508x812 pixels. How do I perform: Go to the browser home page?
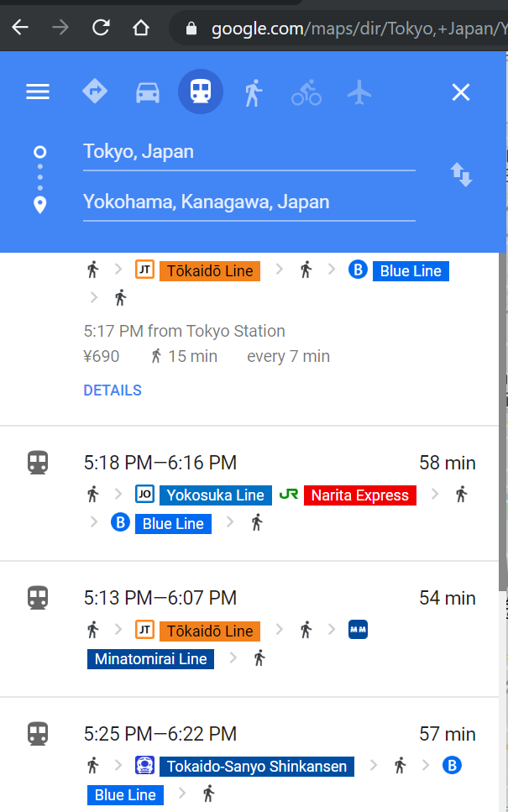point(141,27)
